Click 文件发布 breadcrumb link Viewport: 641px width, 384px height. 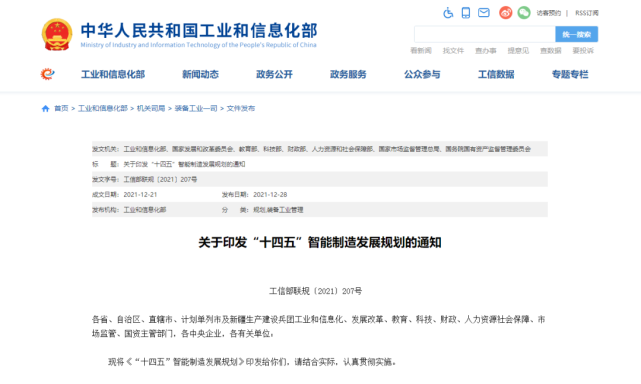click(x=241, y=108)
